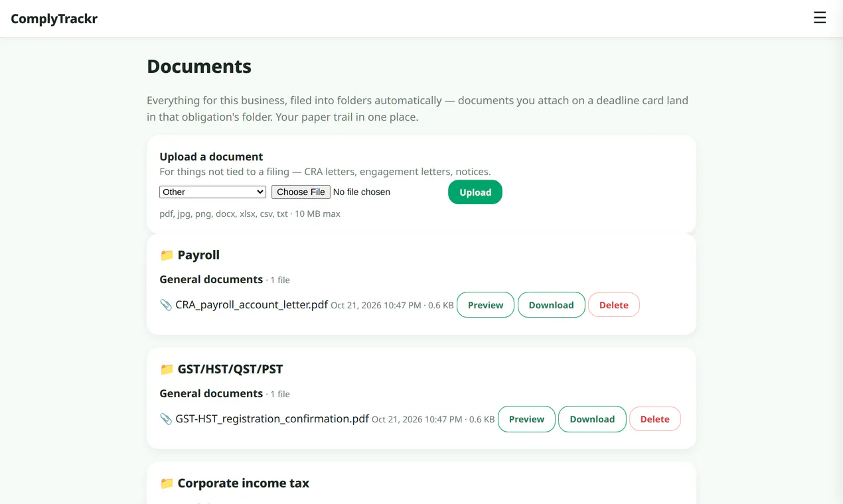
Task: Click the Payroll folder icon
Action: (167, 255)
